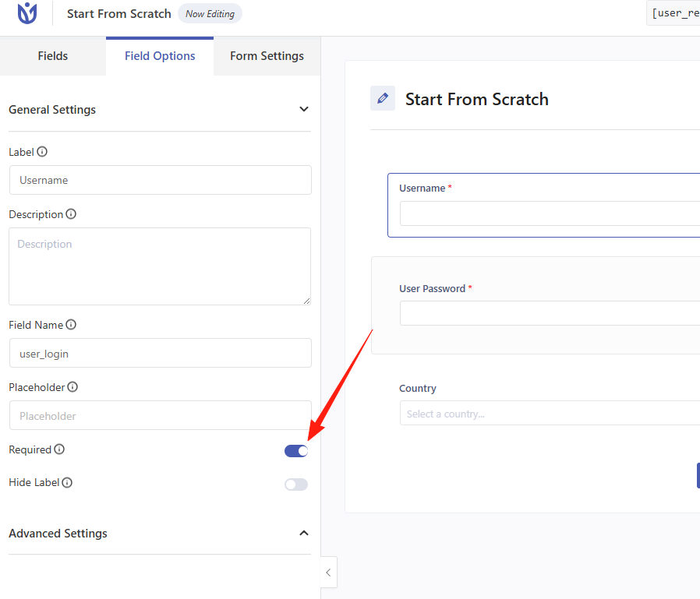Switch to the Fields tab

click(53, 56)
